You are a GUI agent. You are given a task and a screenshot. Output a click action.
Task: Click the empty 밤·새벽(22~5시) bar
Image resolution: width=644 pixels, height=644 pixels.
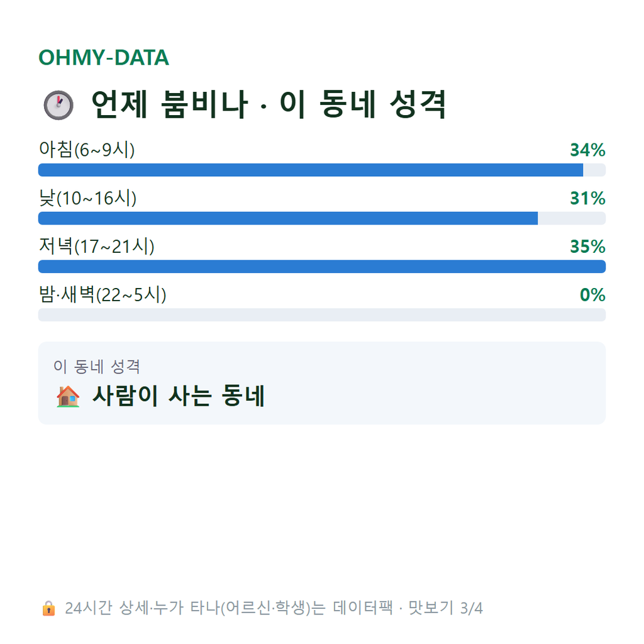tap(322, 315)
